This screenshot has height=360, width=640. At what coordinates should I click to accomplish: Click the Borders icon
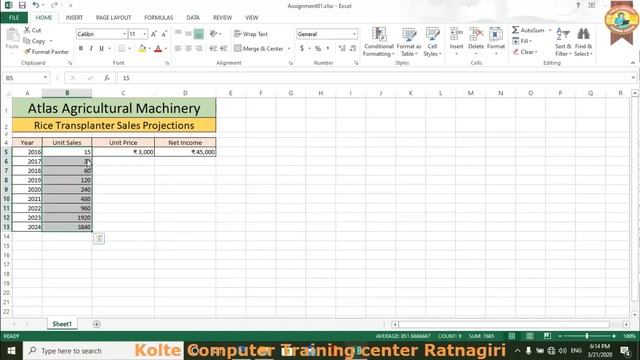point(122,49)
